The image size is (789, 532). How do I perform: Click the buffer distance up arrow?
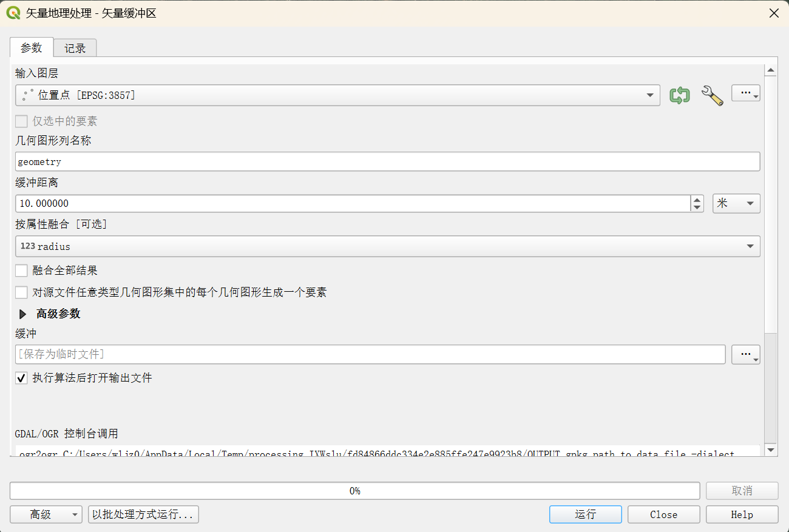coord(697,200)
